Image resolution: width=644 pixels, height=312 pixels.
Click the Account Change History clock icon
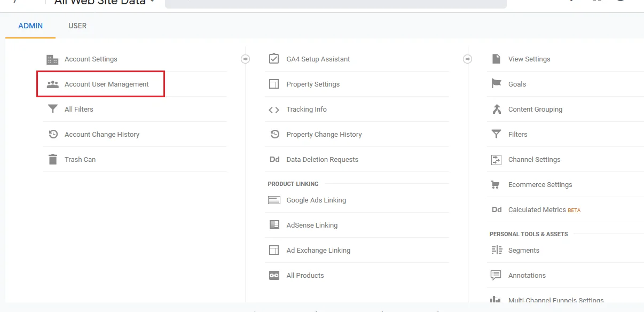53,134
